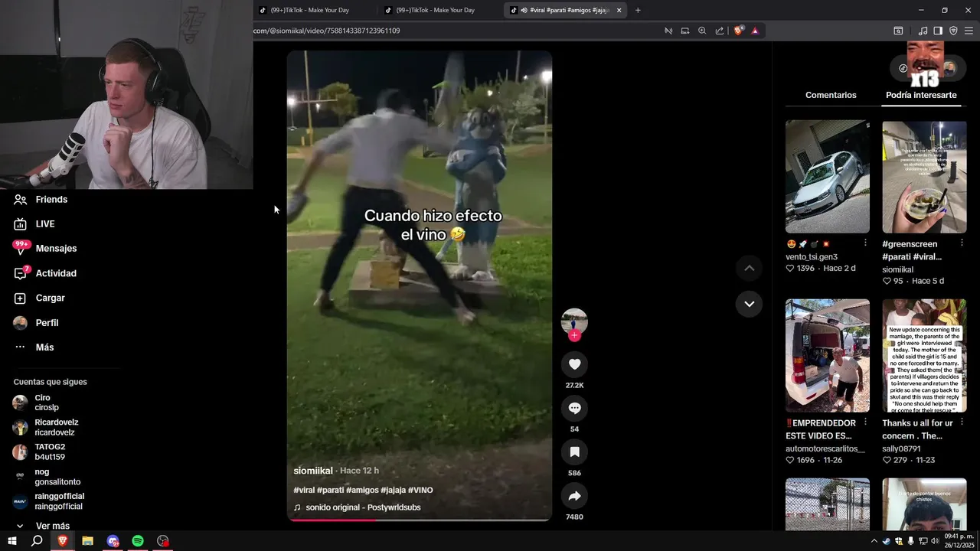
Task: Like the video with the heart icon
Action: [x=574, y=364]
